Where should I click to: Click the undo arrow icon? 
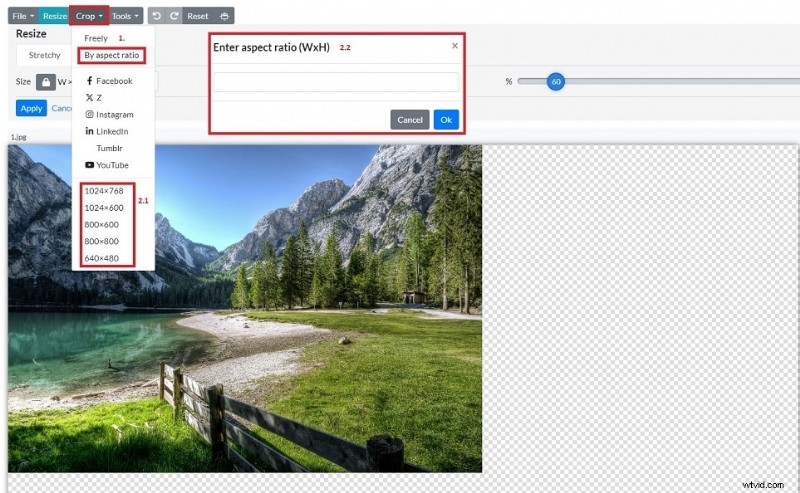tap(157, 16)
